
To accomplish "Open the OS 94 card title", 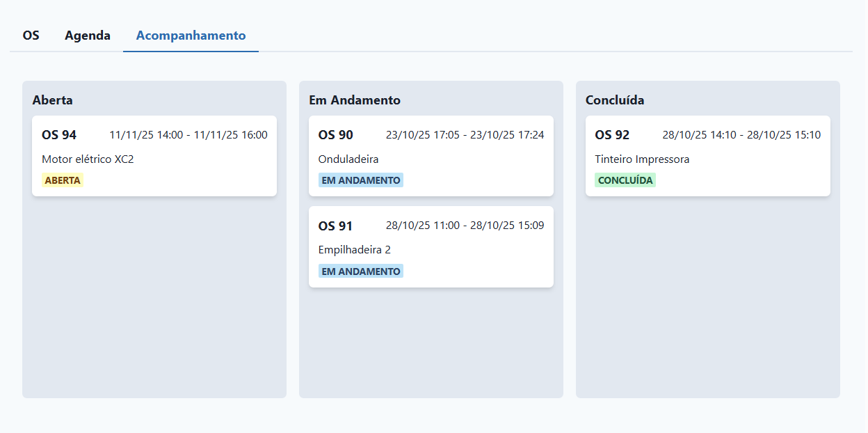I will pyautogui.click(x=59, y=135).
